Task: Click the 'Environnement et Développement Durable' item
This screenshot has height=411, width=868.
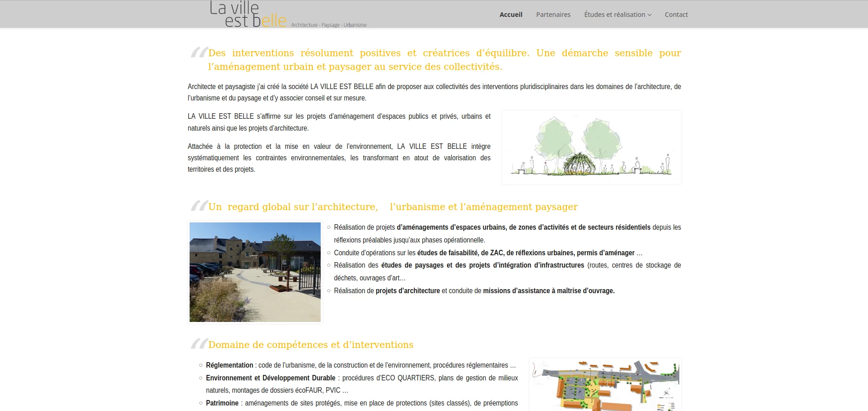Action: [x=362, y=384]
